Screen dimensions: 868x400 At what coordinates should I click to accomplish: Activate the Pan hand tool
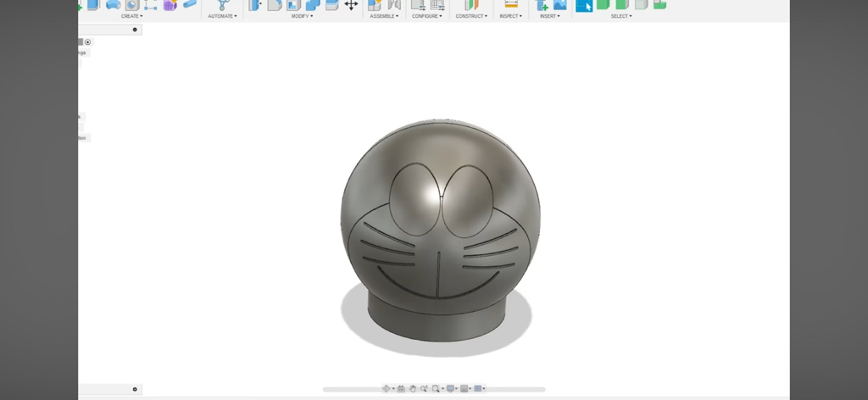[413, 389]
